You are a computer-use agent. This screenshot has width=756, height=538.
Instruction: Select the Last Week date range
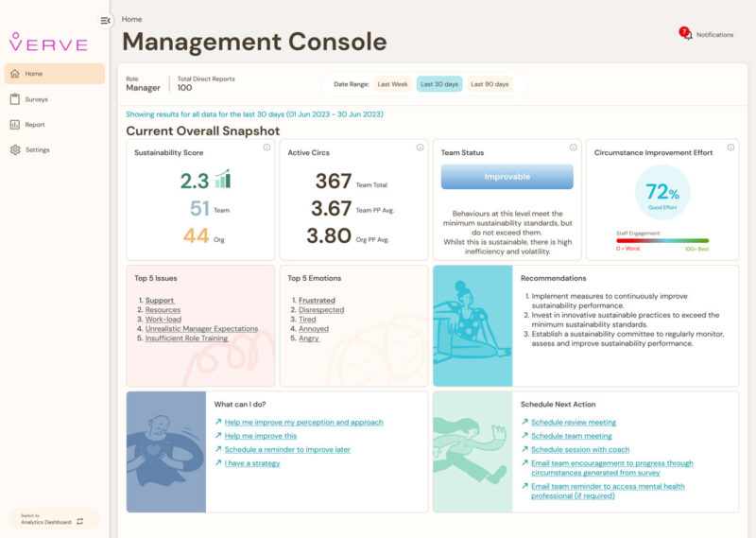click(392, 84)
